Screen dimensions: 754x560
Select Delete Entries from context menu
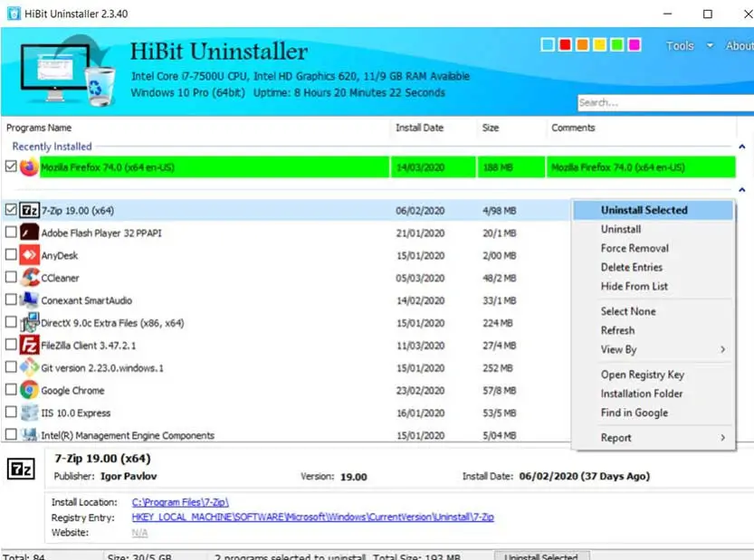[x=653, y=267]
